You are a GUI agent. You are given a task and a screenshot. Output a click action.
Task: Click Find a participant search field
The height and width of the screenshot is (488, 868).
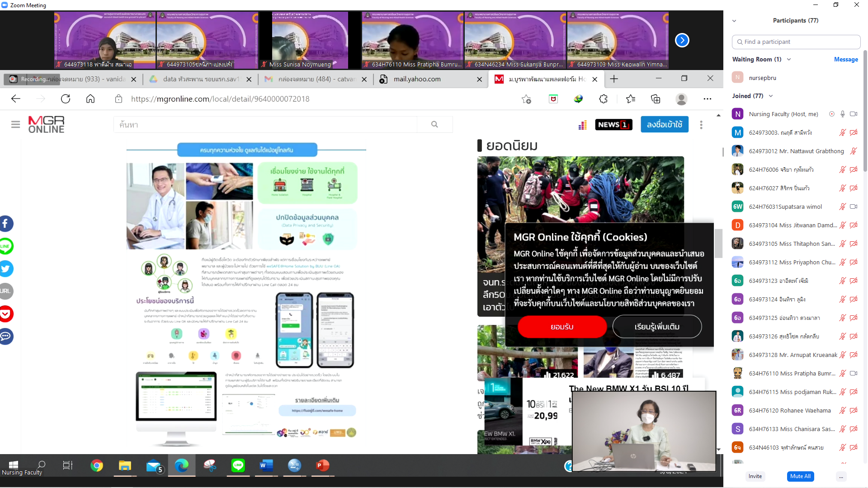click(796, 42)
